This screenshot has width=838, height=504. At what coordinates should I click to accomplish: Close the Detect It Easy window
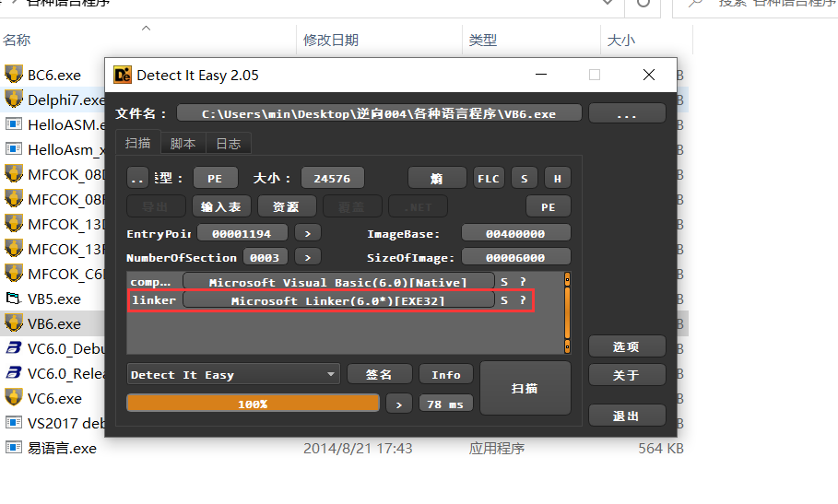pos(649,75)
